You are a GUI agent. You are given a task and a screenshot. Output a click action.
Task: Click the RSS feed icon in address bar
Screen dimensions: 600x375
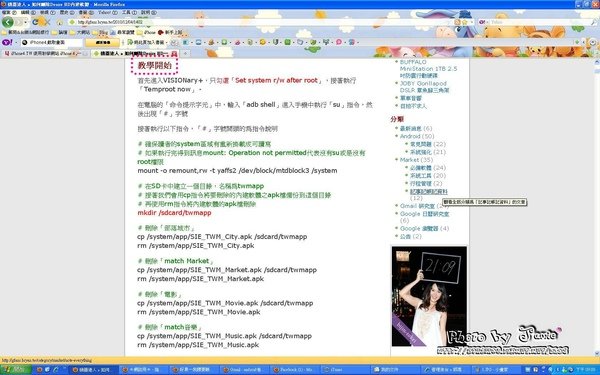pos(457,22)
